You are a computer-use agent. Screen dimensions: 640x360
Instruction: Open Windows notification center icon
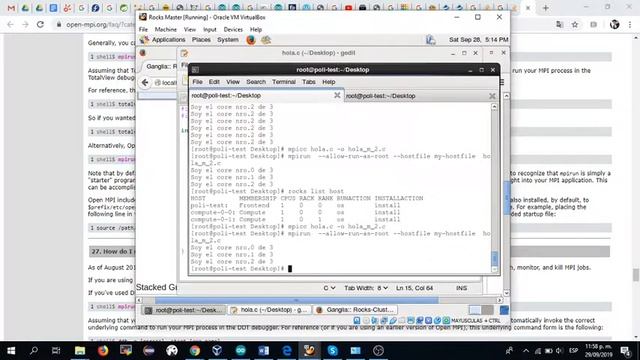click(x=625, y=351)
